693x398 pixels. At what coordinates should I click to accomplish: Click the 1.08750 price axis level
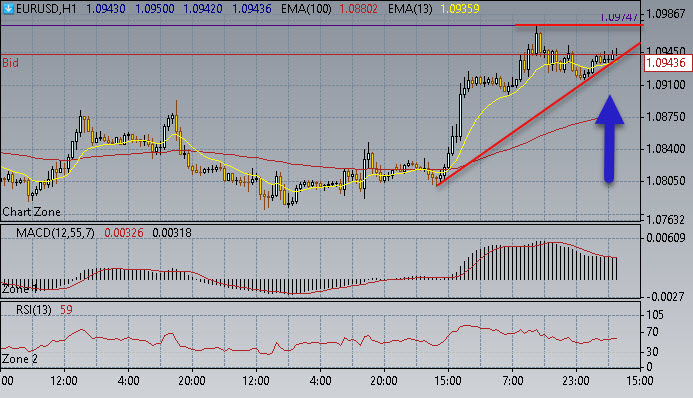[666, 117]
